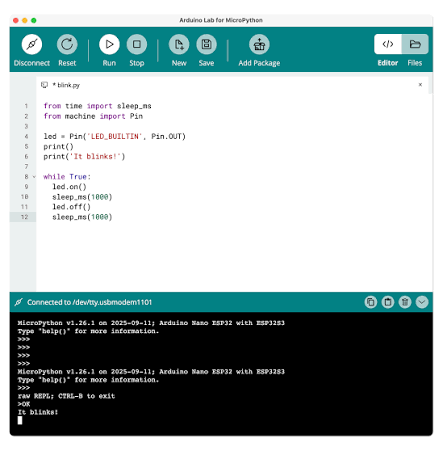
Task: Click the green macOS zoom button
Action: (34, 20)
